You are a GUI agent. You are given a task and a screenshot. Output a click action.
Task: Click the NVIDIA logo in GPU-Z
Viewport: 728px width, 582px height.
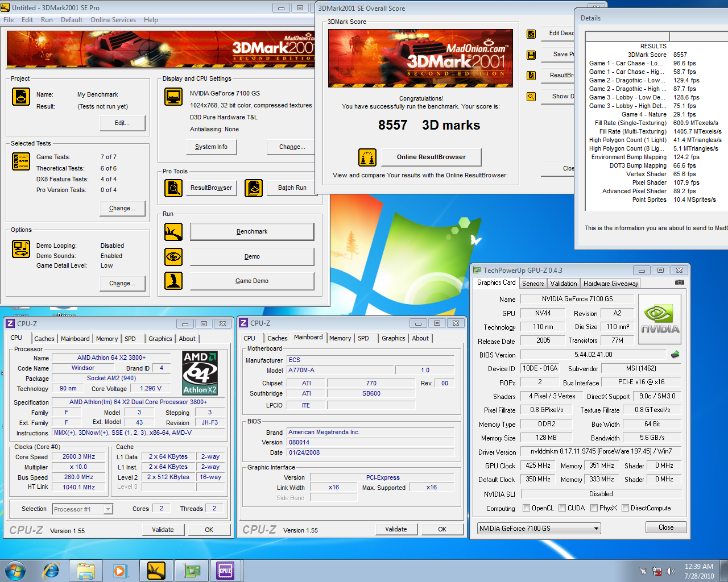click(x=660, y=319)
